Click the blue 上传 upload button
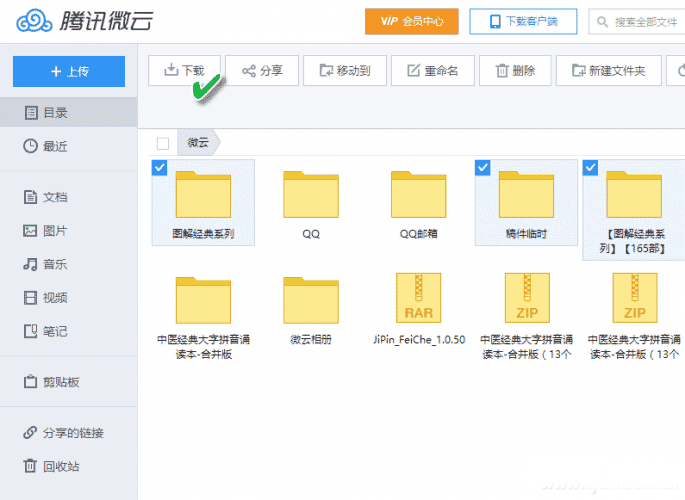The width and height of the screenshot is (685, 500). [69, 71]
